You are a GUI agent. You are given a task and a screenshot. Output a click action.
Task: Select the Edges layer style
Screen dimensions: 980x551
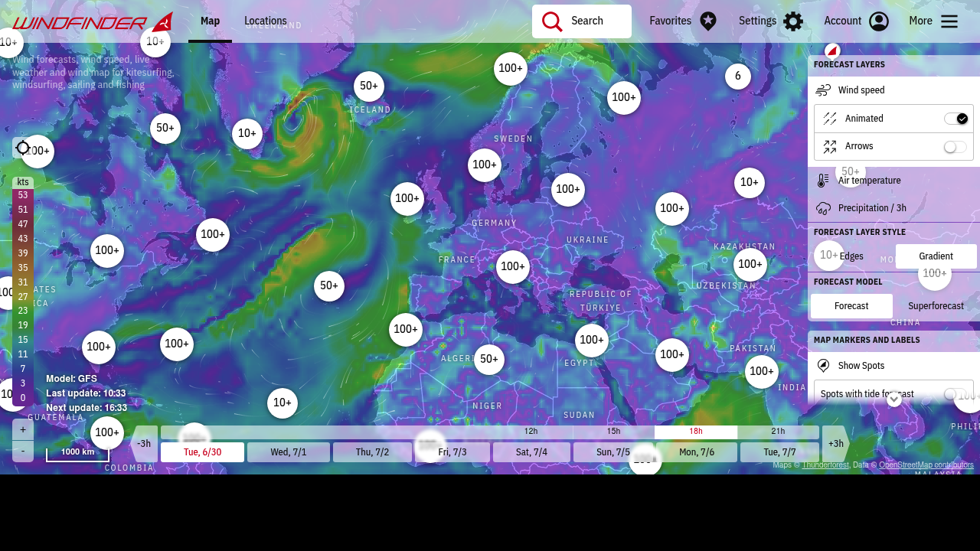851,256
